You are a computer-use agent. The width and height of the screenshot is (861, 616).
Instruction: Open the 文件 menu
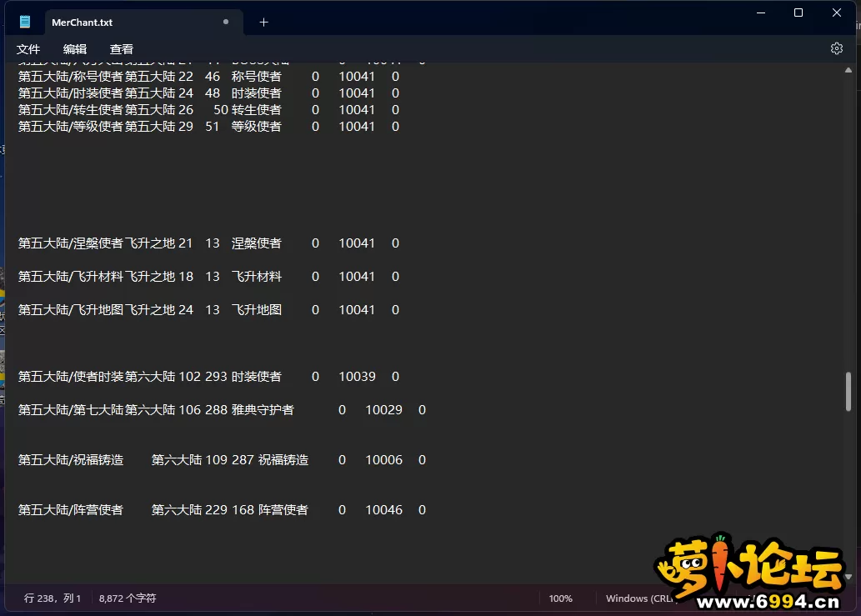(28, 49)
